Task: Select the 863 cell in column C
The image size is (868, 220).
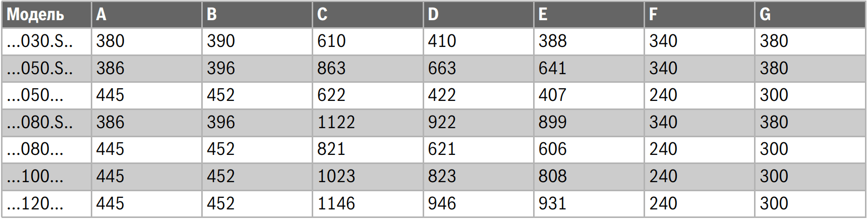Action: tap(331, 69)
